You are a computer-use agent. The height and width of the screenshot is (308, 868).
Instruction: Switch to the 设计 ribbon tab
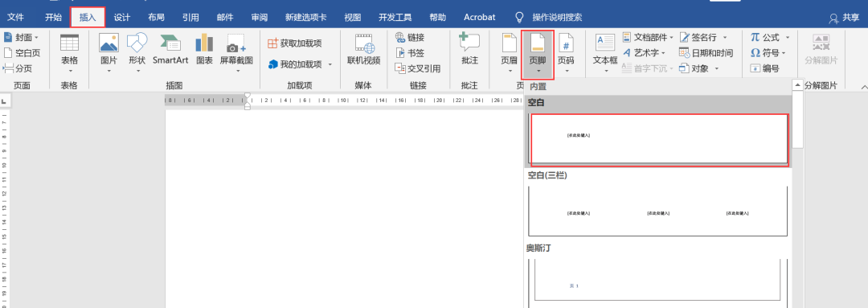122,17
